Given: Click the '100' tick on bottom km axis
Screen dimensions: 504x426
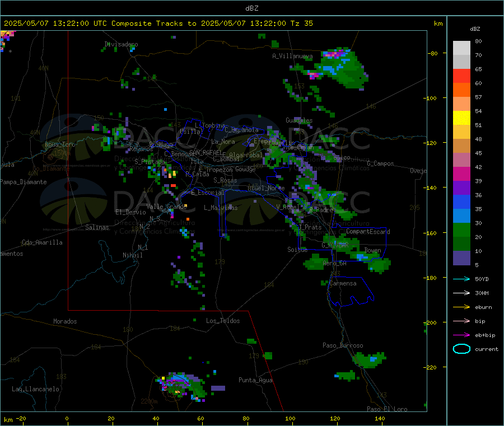Looking at the screenshot, I should pyautogui.click(x=290, y=418).
